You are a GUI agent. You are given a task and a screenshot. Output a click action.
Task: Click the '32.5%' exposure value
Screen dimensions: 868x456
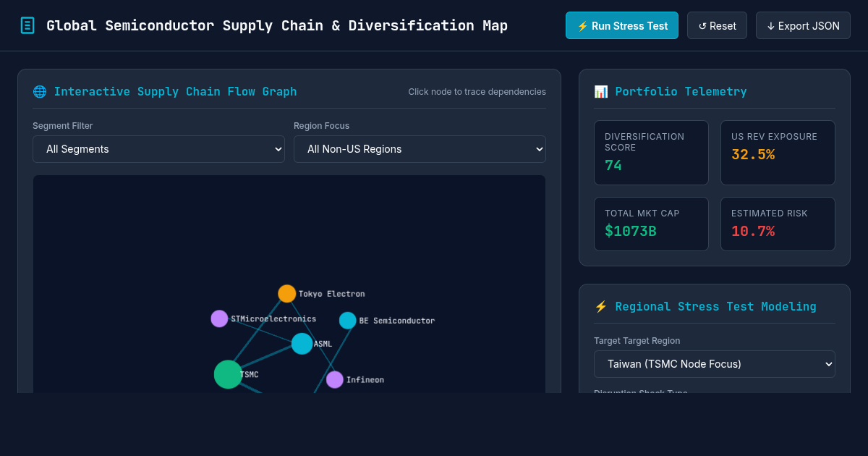tap(753, 155)
